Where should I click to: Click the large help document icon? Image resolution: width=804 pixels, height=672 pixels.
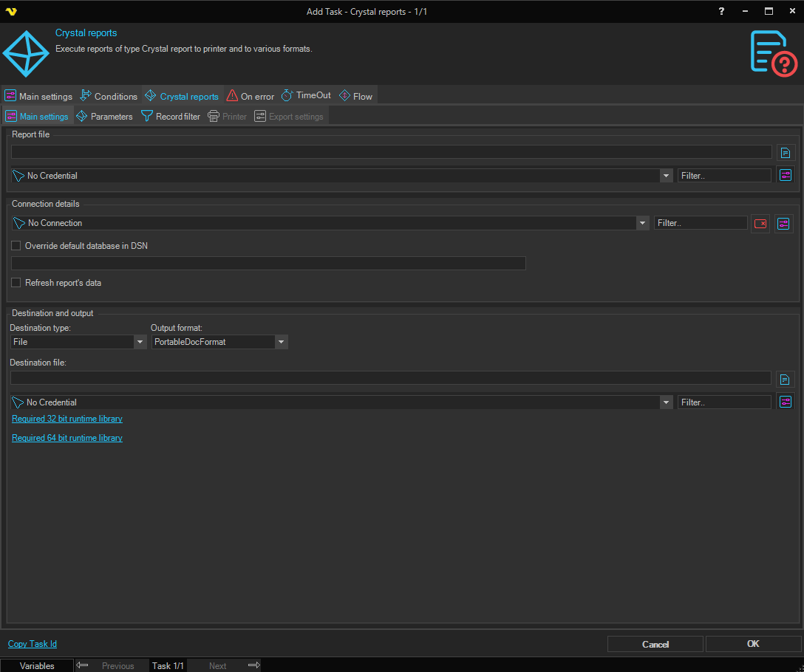772,53
